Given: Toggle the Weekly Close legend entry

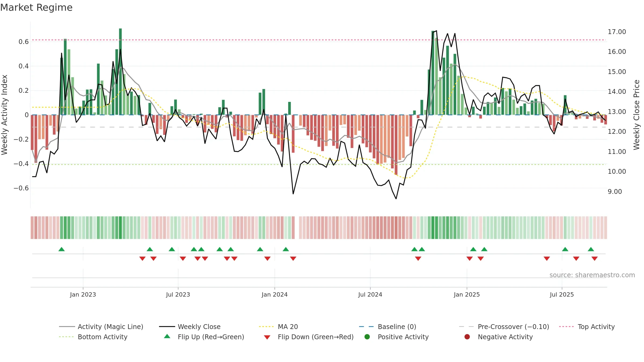Looking at the screenshot, I should 190,327.
